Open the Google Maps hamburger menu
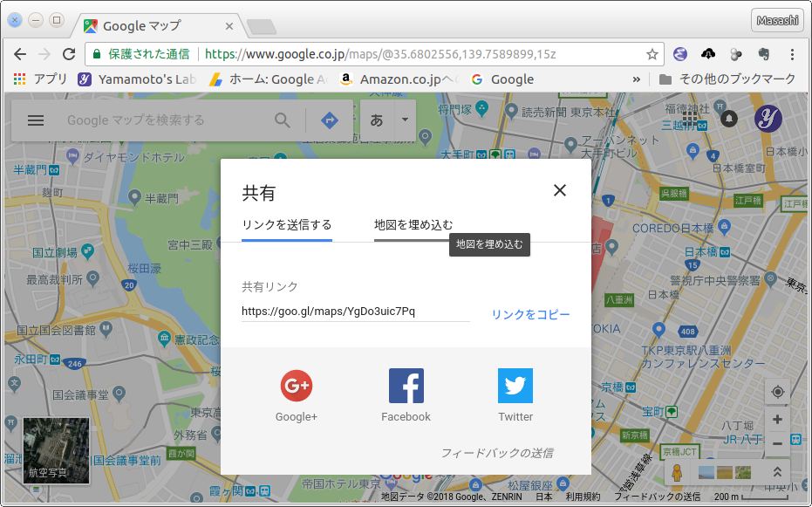 coord(36,120)
